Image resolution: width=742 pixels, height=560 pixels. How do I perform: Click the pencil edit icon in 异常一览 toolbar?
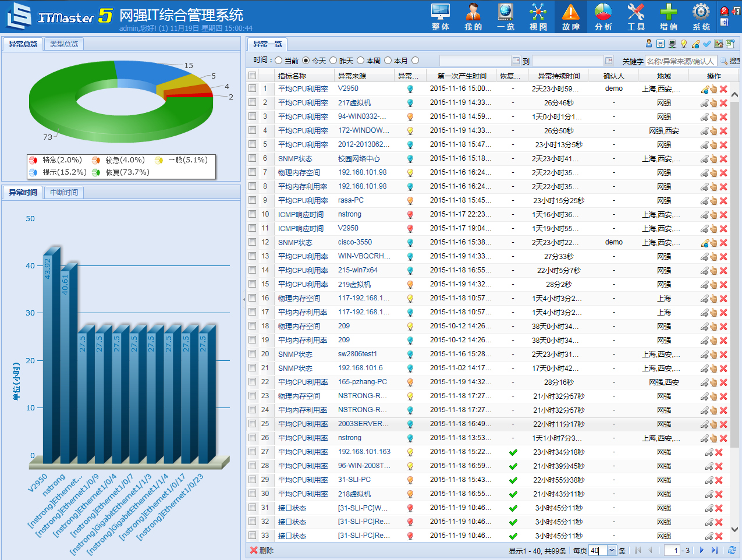[x=695, y=44]
